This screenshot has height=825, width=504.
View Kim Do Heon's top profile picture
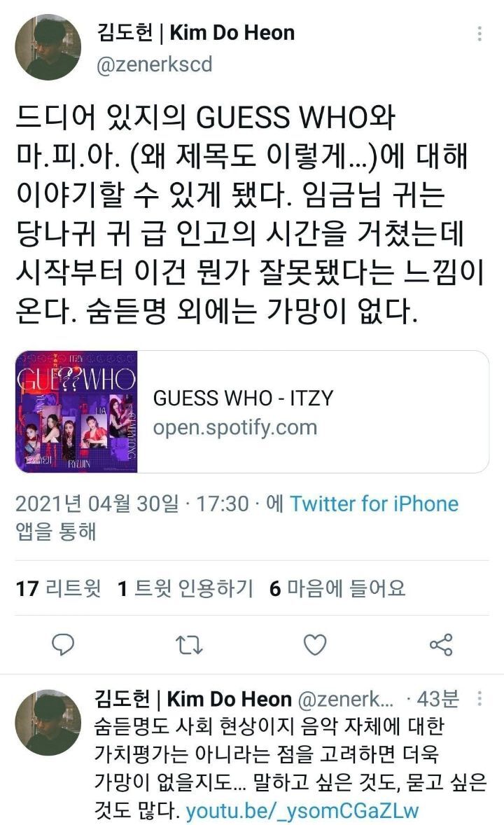tap(48, 48)
